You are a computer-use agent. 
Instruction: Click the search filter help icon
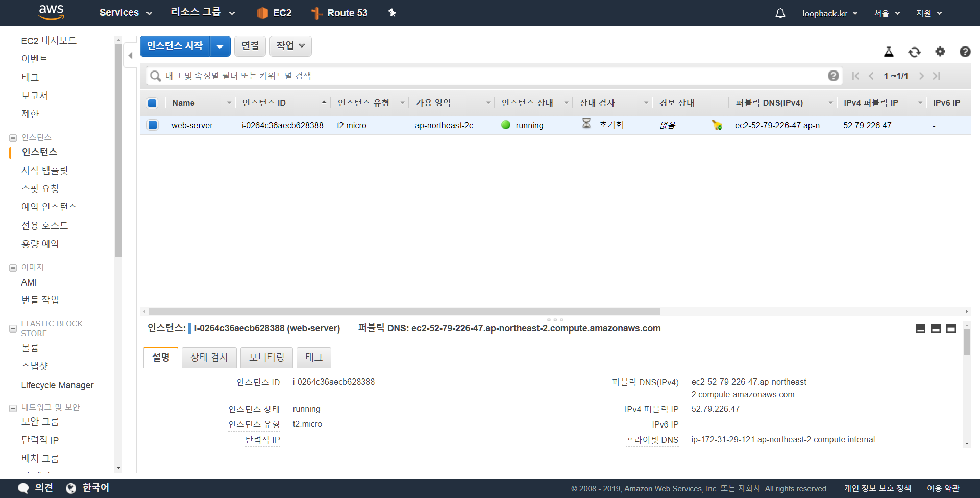click(x=833, y=76)
